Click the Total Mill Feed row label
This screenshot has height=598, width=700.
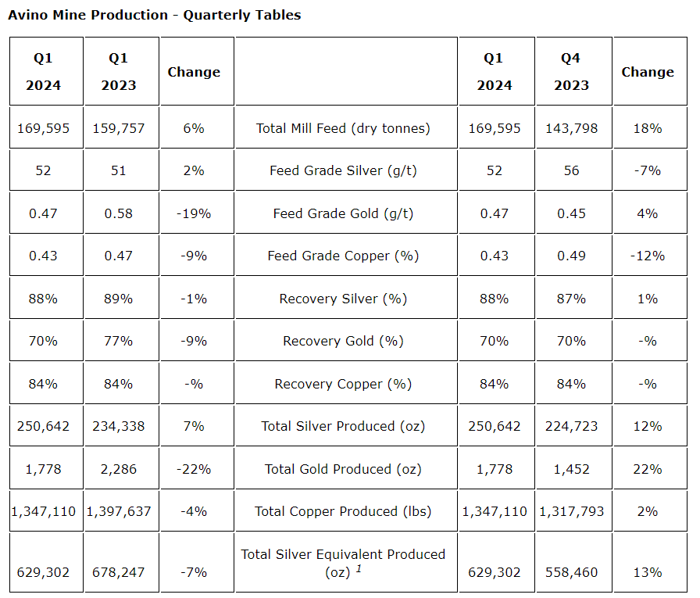[343, 128]
